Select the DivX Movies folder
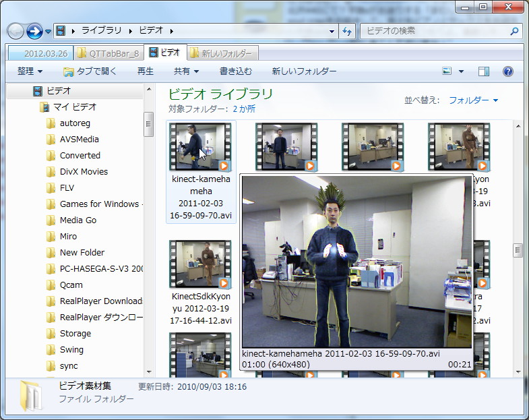 click(84, 172)
